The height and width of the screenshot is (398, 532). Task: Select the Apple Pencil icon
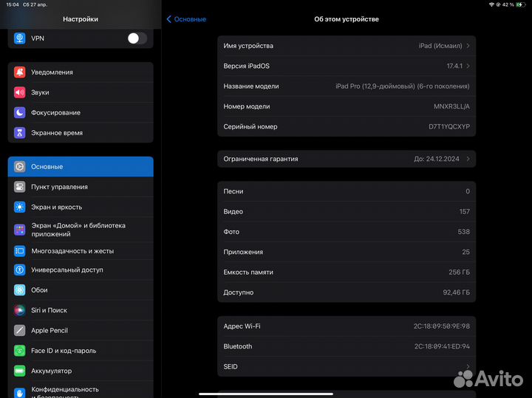(x=20, y=330)
